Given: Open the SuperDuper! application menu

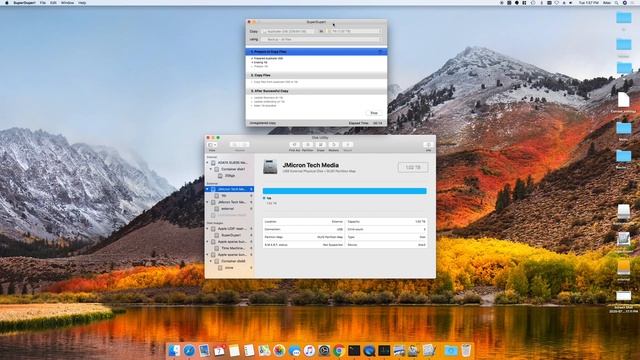Looking at the screenshot, I should (24, 2).
